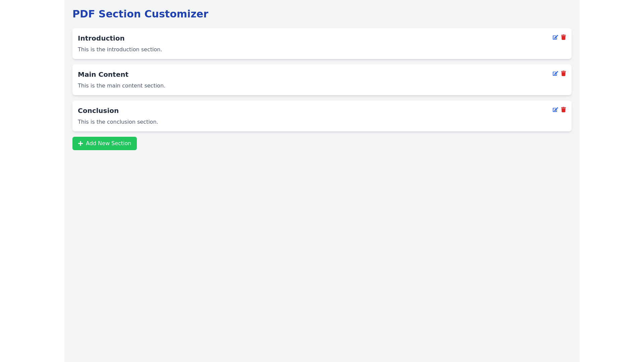Select the conclusion description text

118,122
